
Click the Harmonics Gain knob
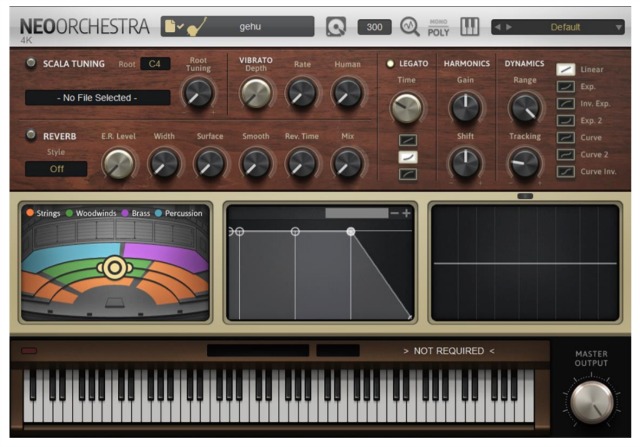pos(465,108)
